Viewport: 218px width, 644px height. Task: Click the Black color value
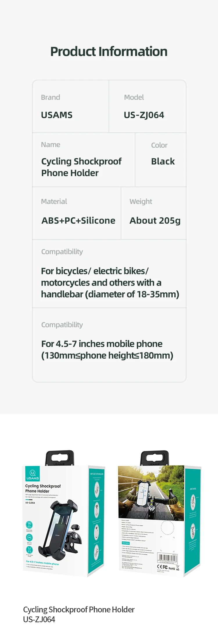click(x=163, y=161)
